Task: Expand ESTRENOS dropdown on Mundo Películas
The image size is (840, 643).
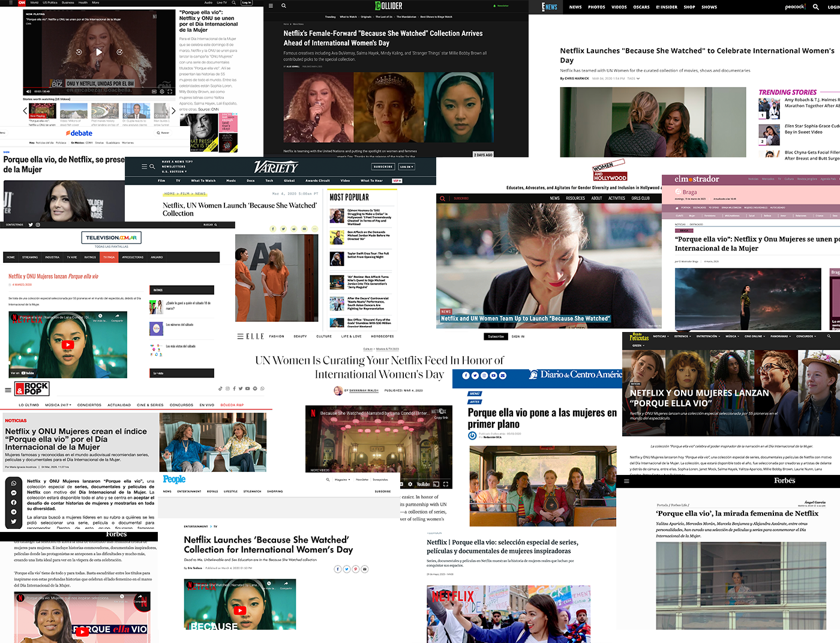Action: click(x=682, y=336)
